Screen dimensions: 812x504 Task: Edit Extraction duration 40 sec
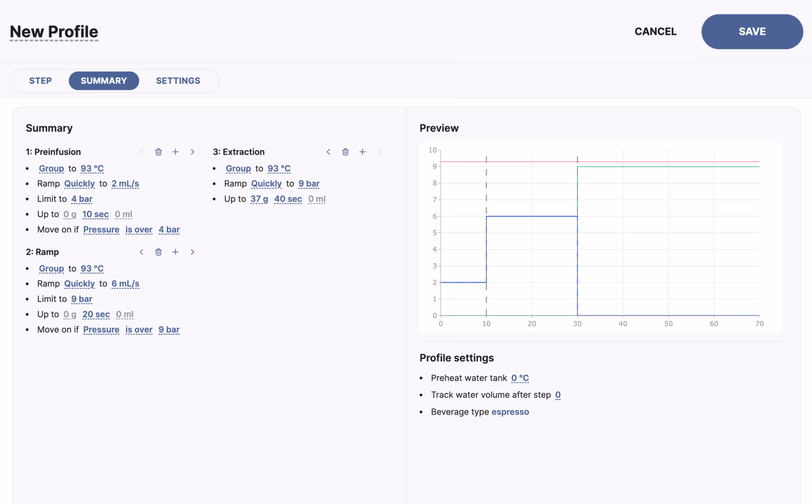(x=288, y=199)
